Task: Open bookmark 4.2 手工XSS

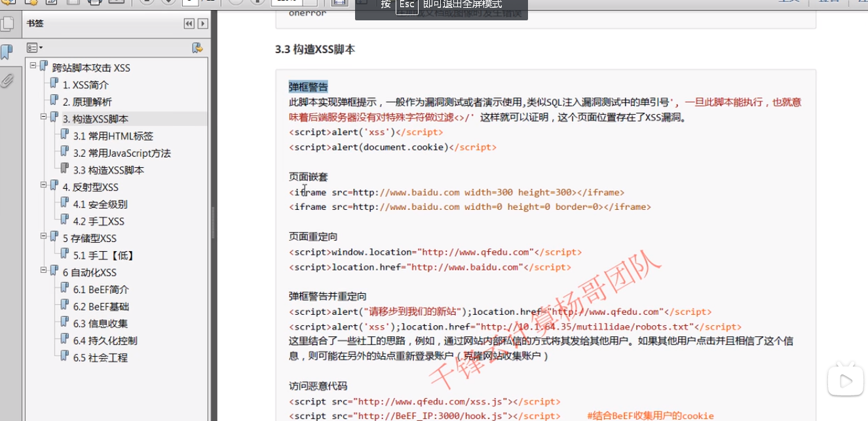Action: coord(98,222)
